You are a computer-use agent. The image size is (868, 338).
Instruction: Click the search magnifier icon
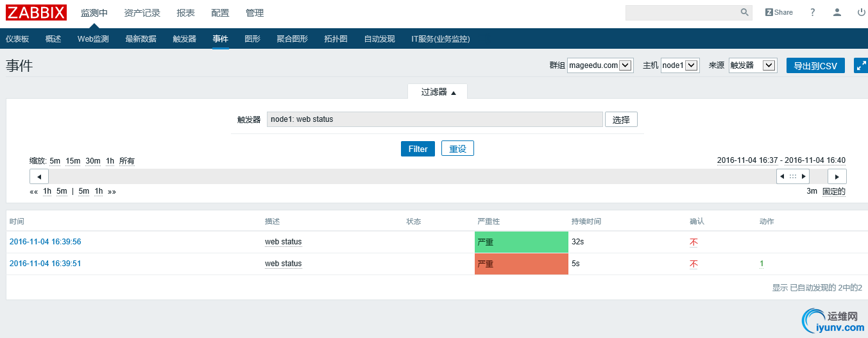744,12
